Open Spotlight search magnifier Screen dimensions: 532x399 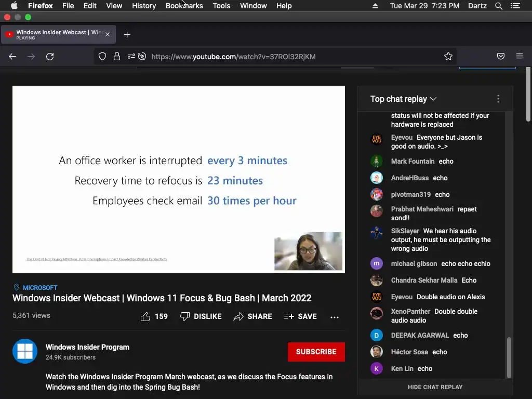498,6
